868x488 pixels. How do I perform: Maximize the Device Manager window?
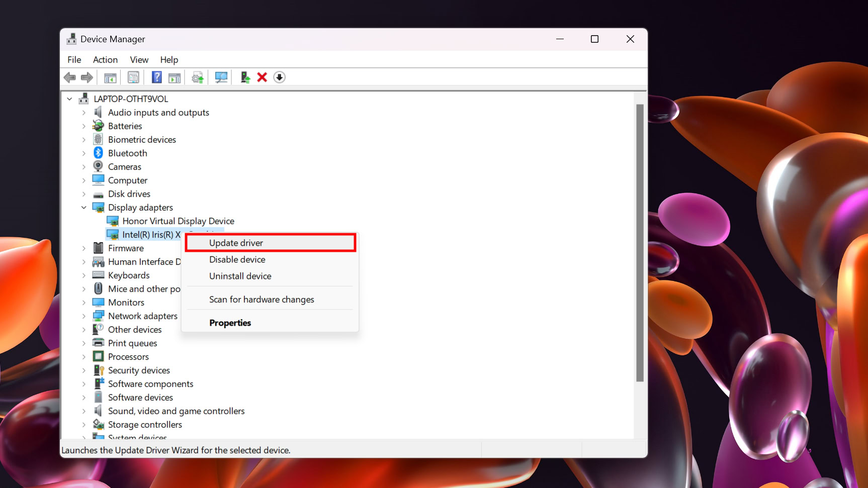(x=594, y=39)
